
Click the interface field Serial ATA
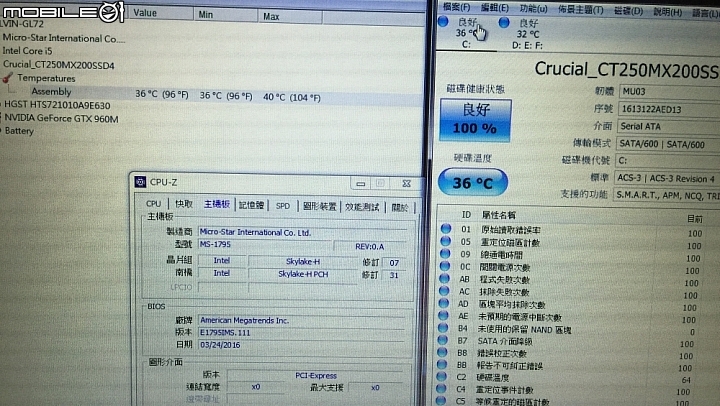pyautogui.click(x=669, y=126)
